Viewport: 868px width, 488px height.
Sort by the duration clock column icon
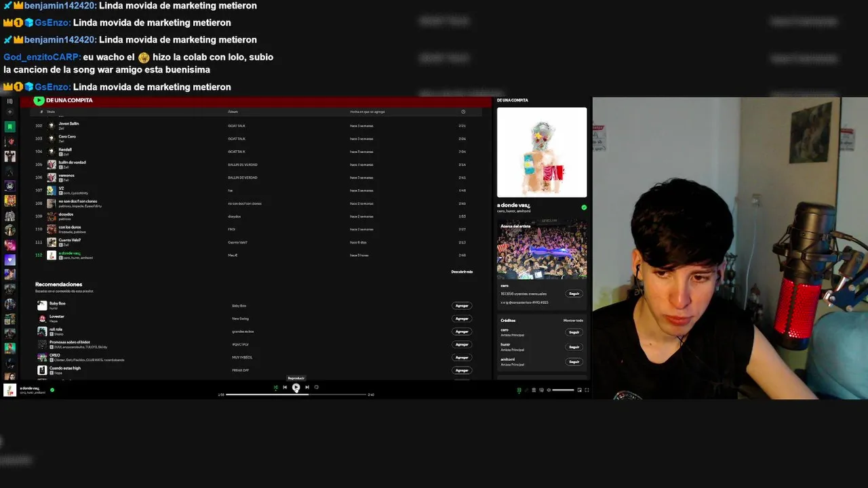coord(463,112)
